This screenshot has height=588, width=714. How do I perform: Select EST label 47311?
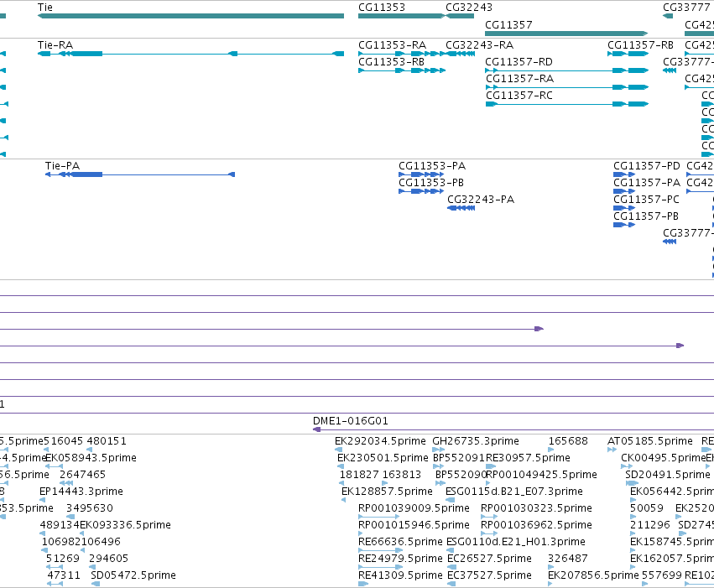click(64, 575)
